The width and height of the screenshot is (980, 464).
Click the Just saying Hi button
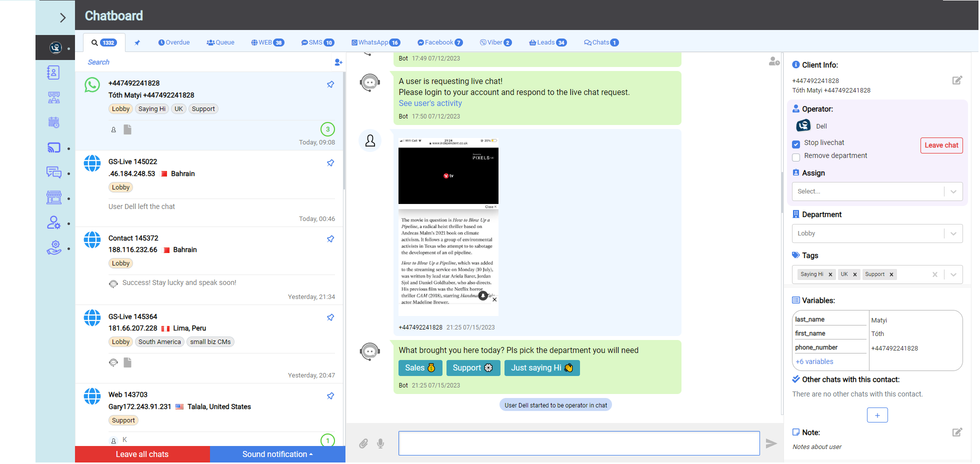pos(542,368)
